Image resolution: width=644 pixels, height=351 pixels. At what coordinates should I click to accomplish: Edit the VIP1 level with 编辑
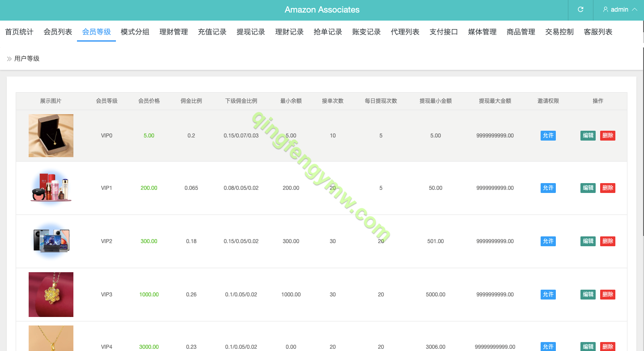point(588,188)
